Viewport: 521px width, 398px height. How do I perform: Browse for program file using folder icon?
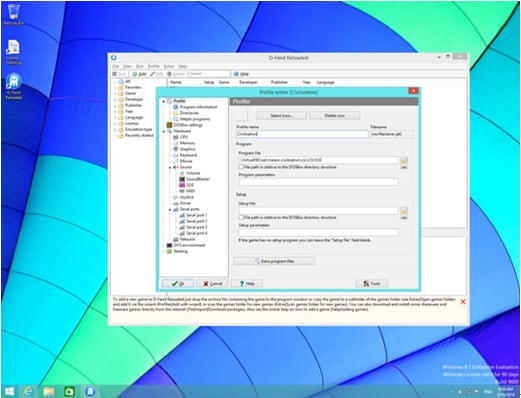[x=404, y=161]
